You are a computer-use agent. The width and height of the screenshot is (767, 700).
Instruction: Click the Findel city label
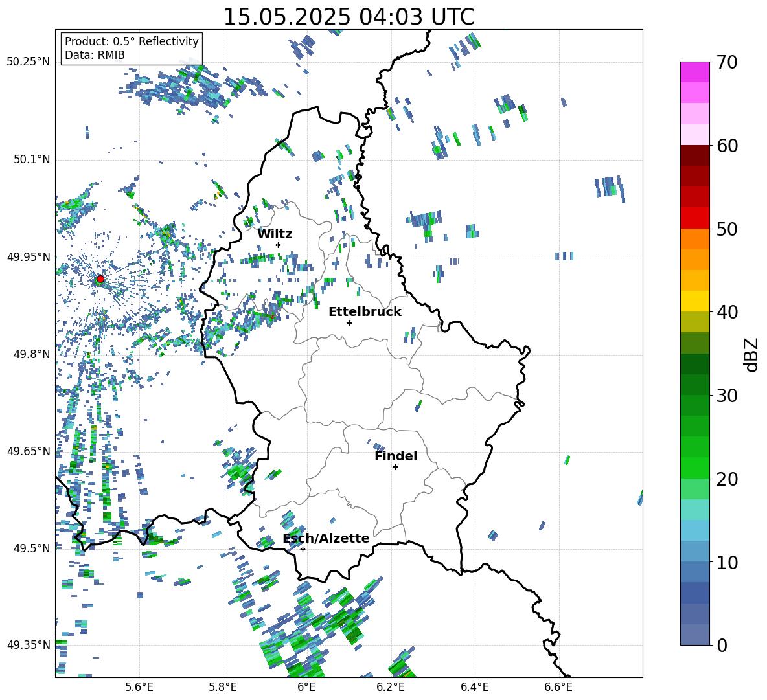(396, 456)
